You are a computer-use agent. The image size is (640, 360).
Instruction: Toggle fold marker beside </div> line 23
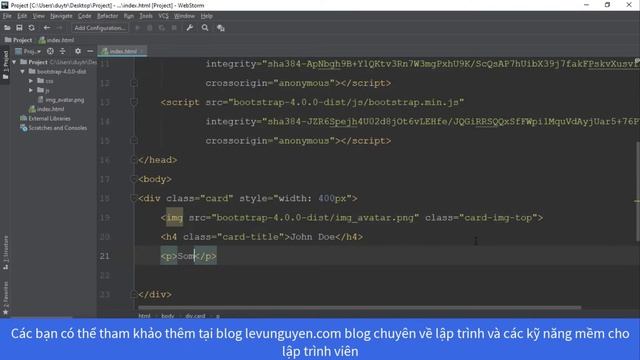[133, 294]
